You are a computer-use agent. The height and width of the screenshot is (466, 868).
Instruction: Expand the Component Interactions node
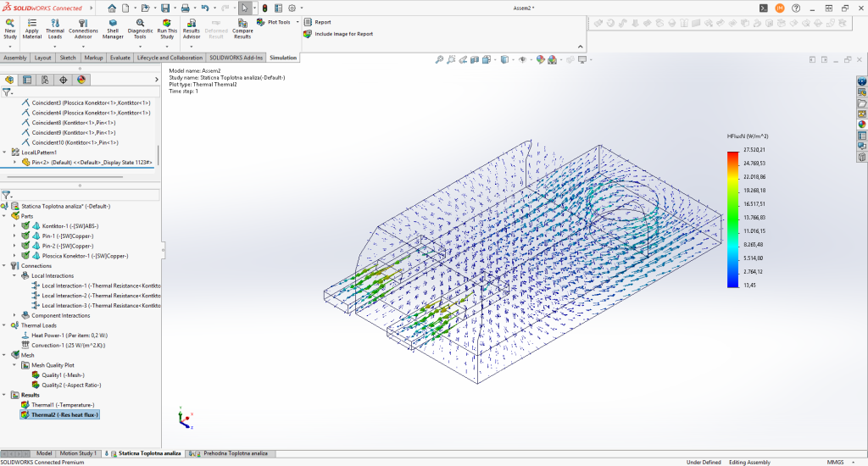(14, 315)
